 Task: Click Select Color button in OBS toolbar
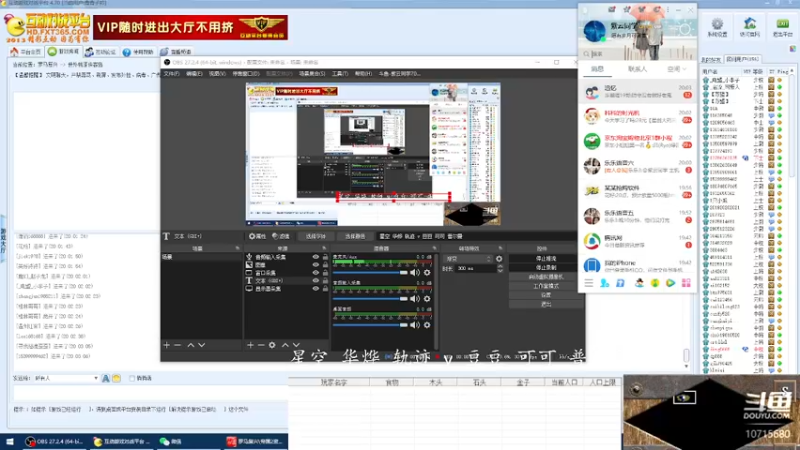pos(355,236)
